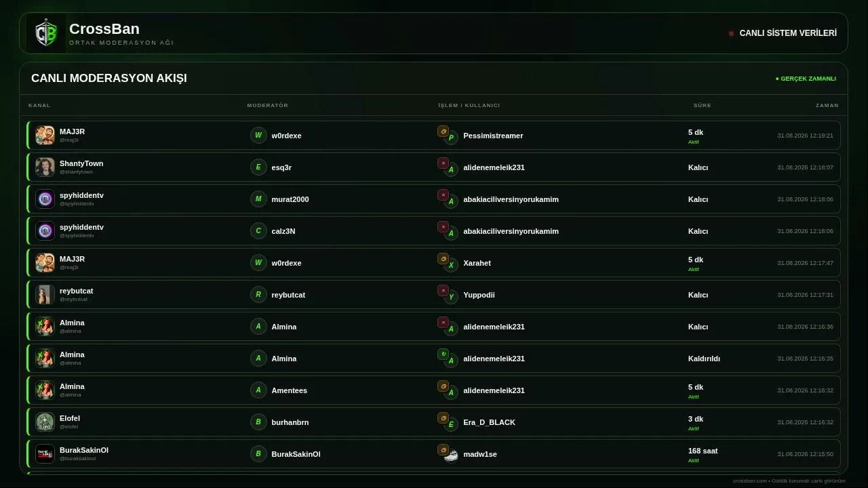The image size is (868, 488).
Task: Click ShantyTown channel avatar
Action: point(45,167)
